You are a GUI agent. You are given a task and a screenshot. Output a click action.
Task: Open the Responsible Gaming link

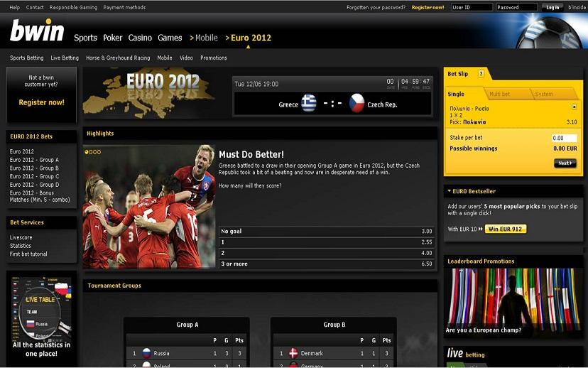[x=73, y=7]
